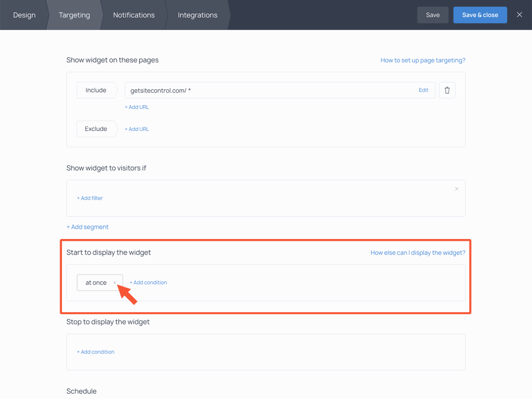This screenshot has height=399, width=532.
Task: Add a condition to start displaying widget
Action: tap(148, 282)
